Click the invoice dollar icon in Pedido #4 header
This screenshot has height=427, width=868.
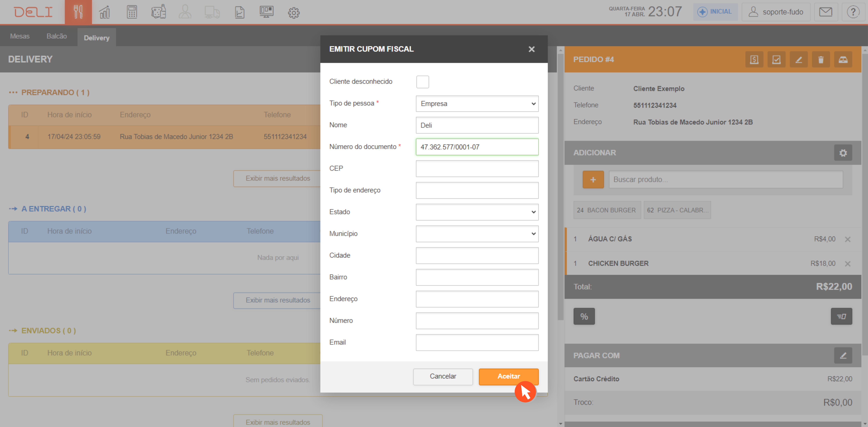pyautogui.click(x=754, y=60)
